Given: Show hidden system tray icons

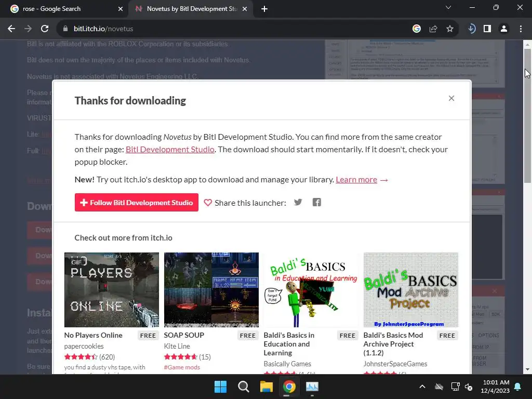Looking at the screenshot, I should (x=422, y=387).
